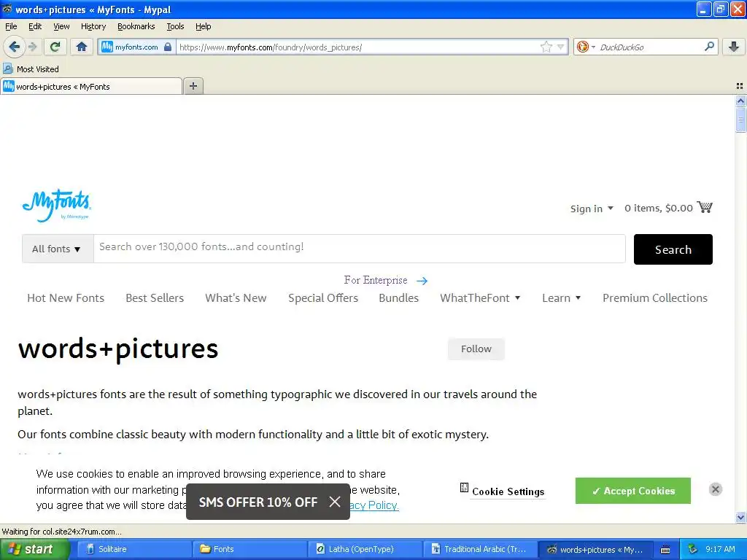Open What's New
The image size is (747, 560).
pos(236,298)
